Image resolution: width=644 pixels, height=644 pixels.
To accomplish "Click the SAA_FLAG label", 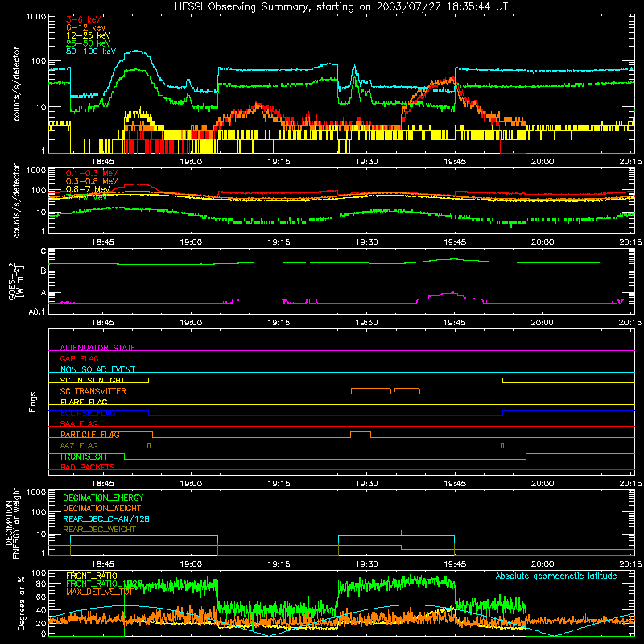I will point(79,423).
